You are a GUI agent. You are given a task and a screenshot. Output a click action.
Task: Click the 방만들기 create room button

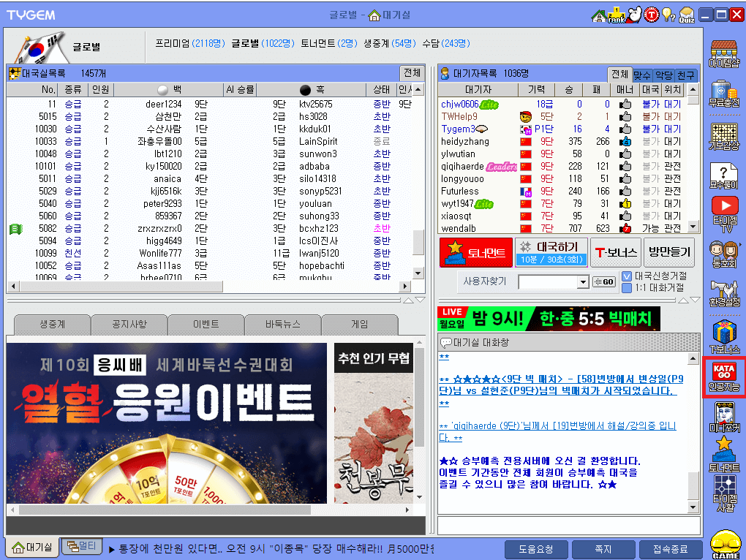click(x=669, y=252)
